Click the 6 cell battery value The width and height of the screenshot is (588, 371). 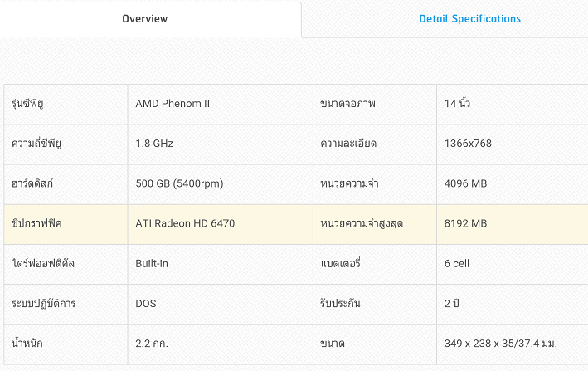click(x=457, y=263)
